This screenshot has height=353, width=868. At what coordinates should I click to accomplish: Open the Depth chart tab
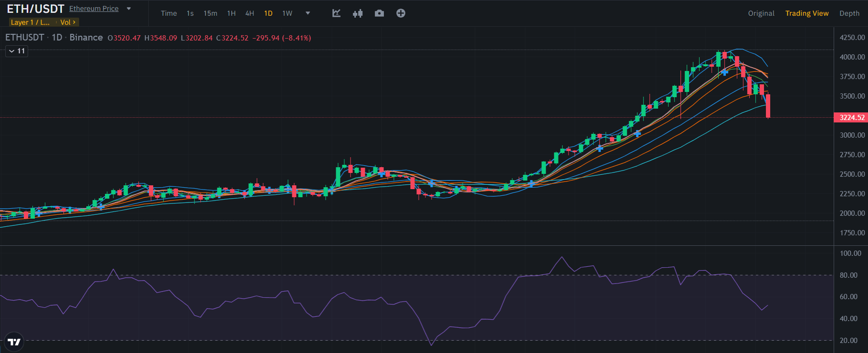849,13
